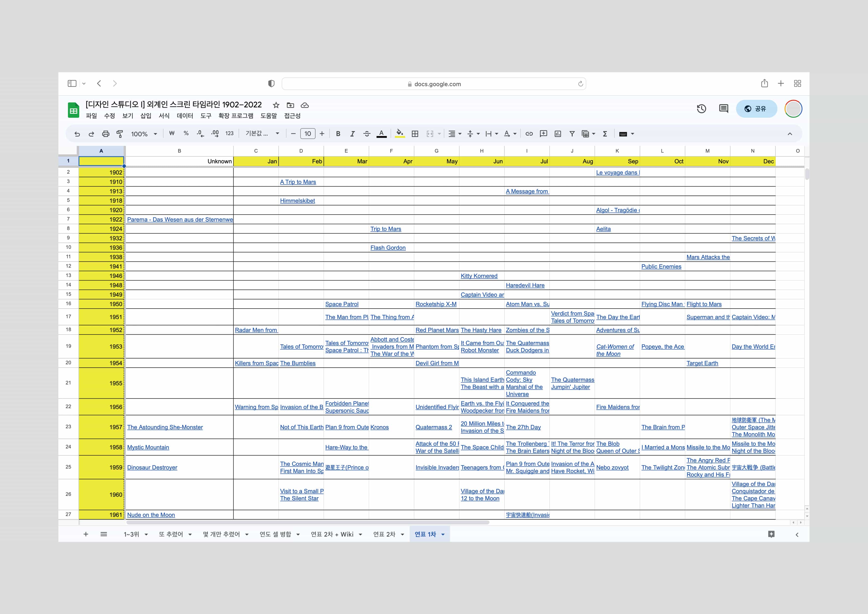Click the functions sigma icon
Viewport: 868px width, 614px height.
tap(605, 133)
